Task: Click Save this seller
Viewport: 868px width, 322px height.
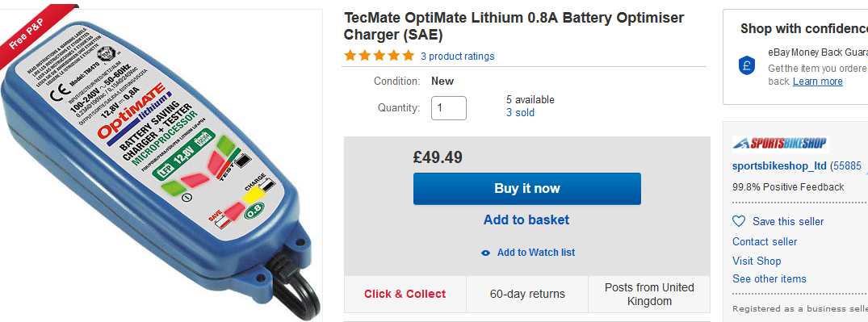Action: pos(788,221)
